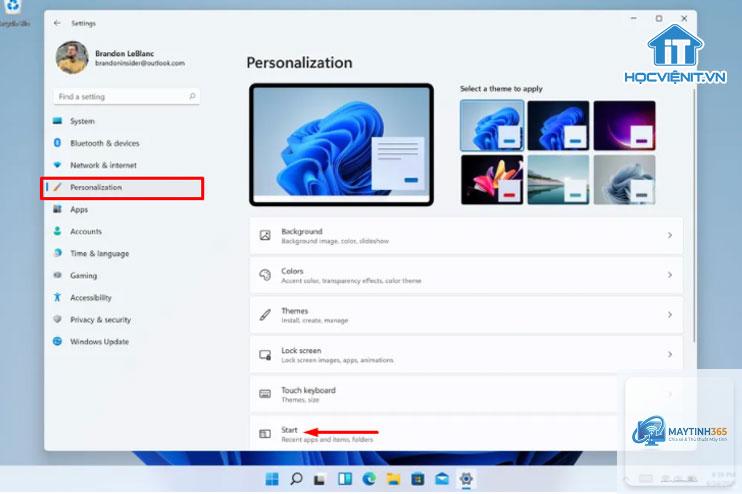The width and height of the screenshot is (742, 494).
Task: Open Brandon LeBlanc profile picture
Action: [72, 58]
